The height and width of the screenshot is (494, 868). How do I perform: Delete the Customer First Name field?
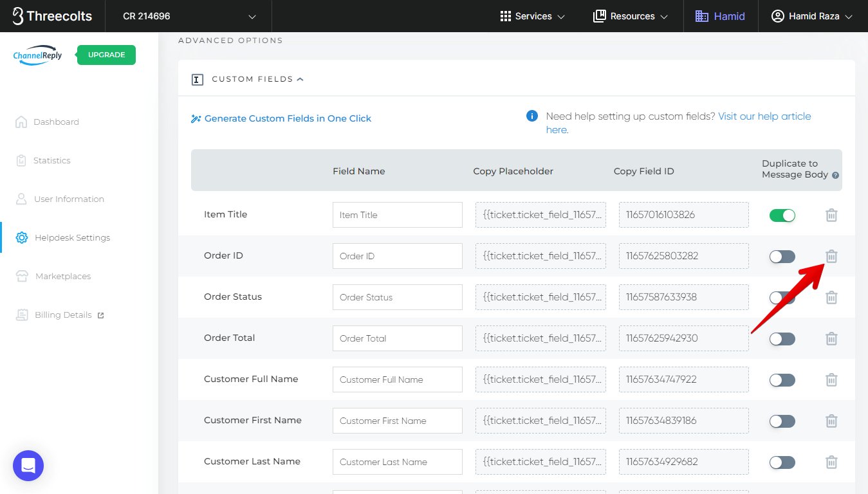831,421
